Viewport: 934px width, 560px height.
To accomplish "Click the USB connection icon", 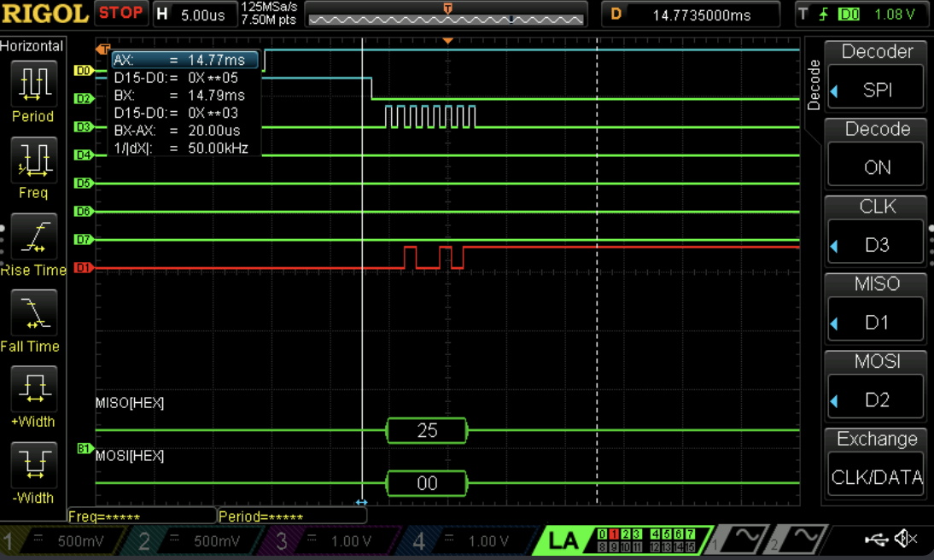I will coord(876,540).
